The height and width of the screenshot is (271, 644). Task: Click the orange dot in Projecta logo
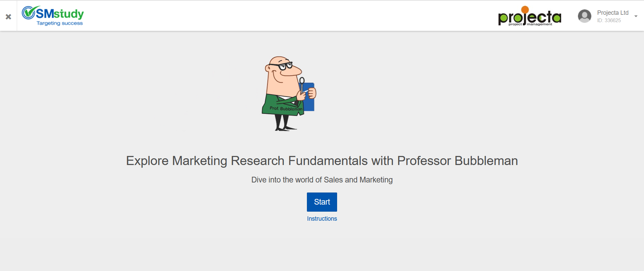[525, 9]
